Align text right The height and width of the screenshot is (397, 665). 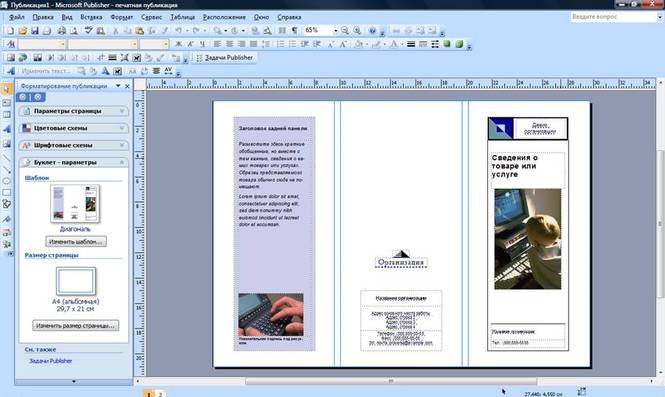point(241,44)
